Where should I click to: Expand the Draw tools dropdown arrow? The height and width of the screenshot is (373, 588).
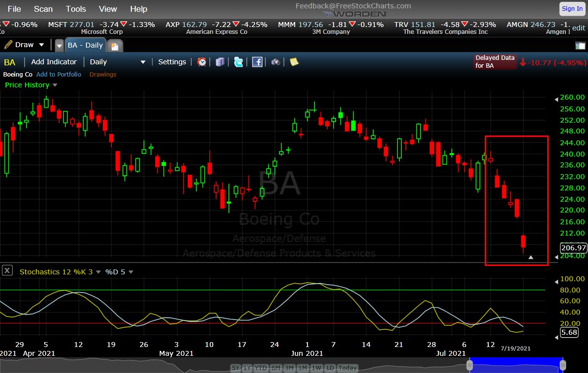42,45
